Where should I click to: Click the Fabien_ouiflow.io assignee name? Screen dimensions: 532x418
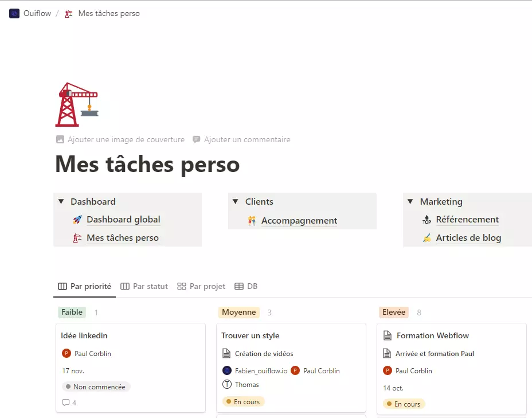(x=261, y=371)
